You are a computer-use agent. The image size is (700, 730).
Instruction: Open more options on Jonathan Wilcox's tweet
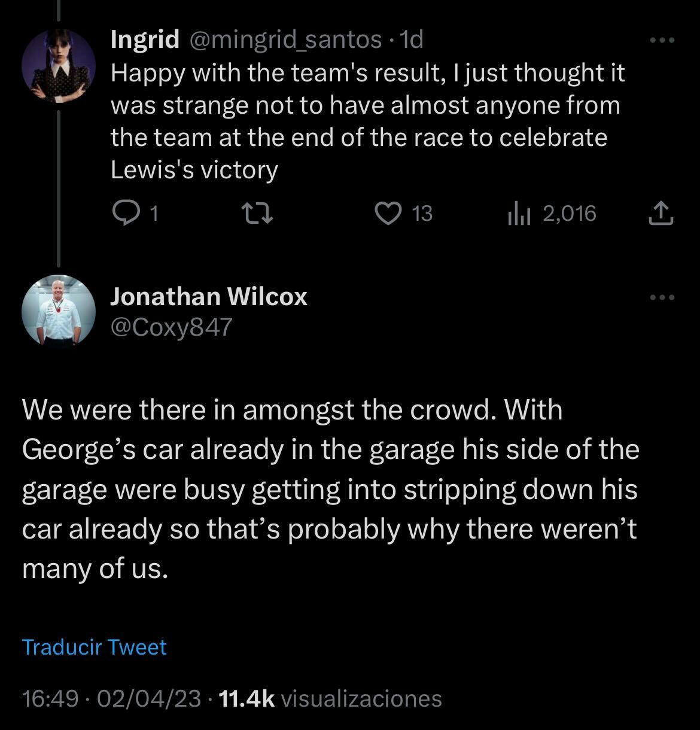click(662, 297)
